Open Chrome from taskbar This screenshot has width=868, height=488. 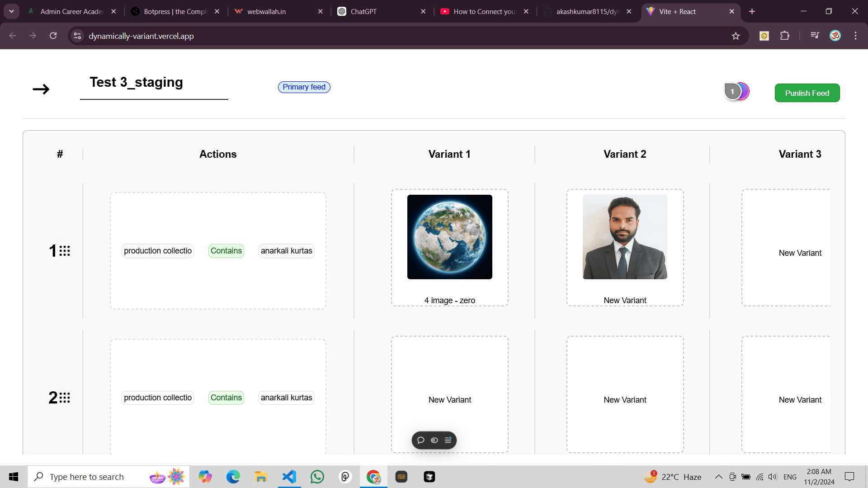(x=373, y=477)
